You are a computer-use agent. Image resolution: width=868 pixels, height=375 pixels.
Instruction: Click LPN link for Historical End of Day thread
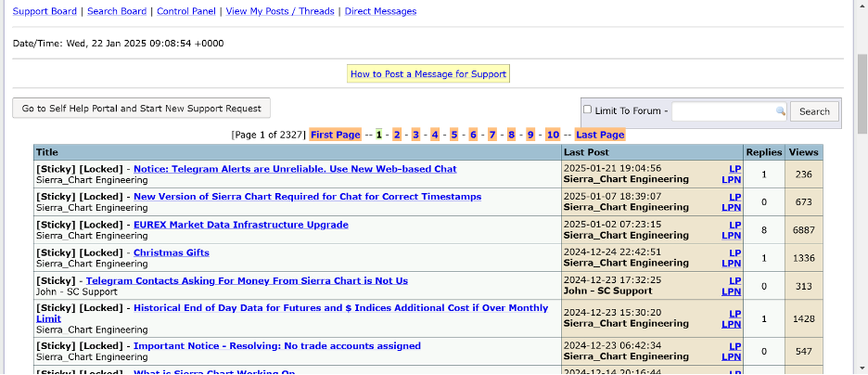732,324
